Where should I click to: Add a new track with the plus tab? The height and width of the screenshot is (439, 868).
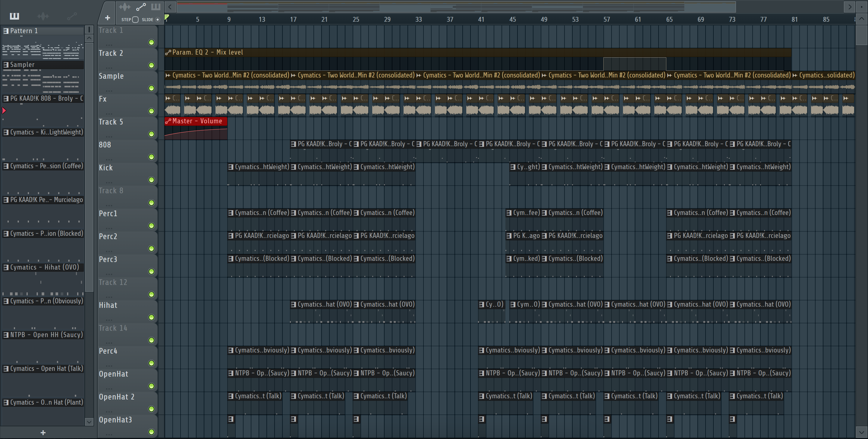coord(108,18)
